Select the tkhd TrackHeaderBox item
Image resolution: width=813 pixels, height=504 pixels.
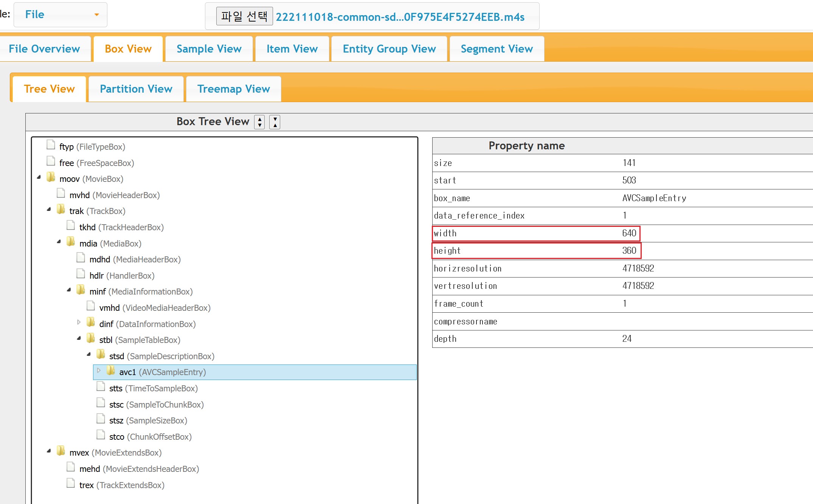(121, 227)
